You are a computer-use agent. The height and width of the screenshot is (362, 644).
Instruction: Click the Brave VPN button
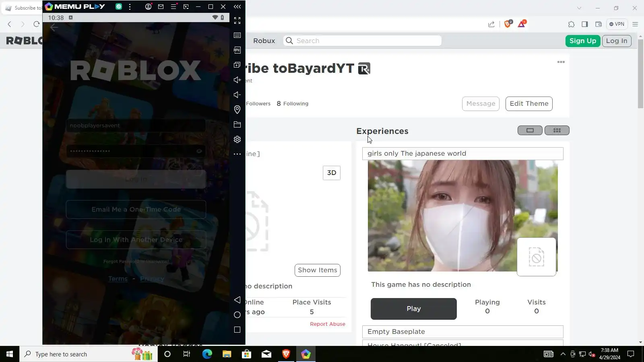pos(617,24)
